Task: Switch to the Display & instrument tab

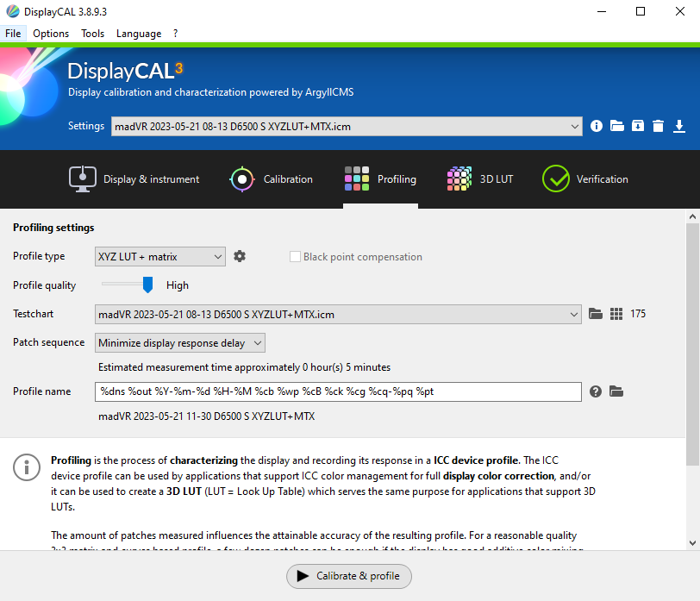Action: [134, 179]
